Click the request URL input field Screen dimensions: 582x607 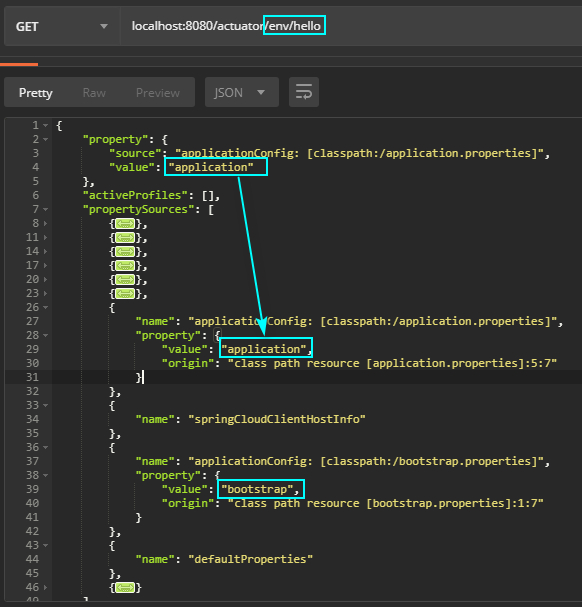(350, 26)
